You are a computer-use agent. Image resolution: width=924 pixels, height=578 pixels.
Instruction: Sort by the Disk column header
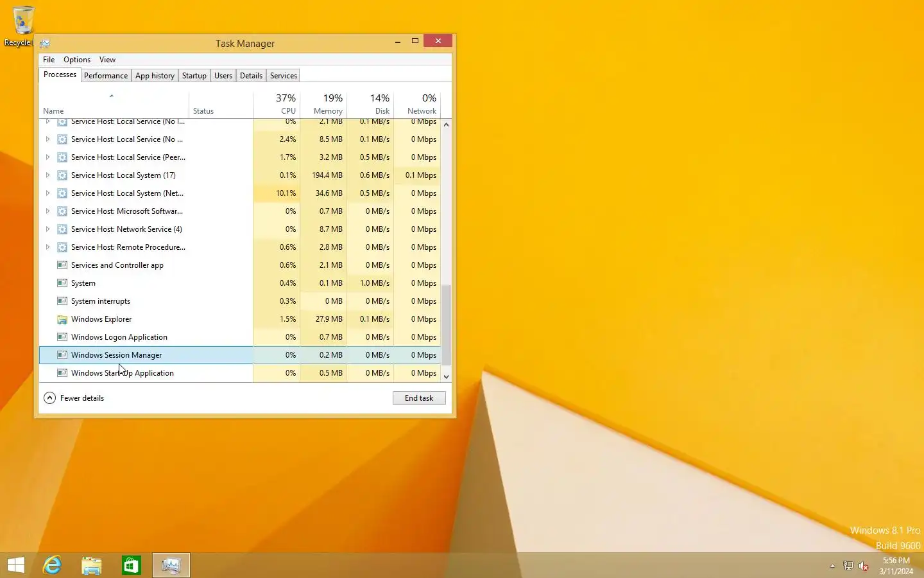(x=370, y=104)
